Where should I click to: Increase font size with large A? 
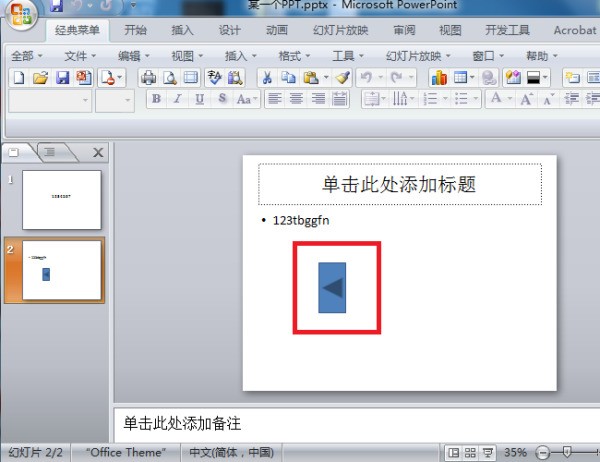526,99
